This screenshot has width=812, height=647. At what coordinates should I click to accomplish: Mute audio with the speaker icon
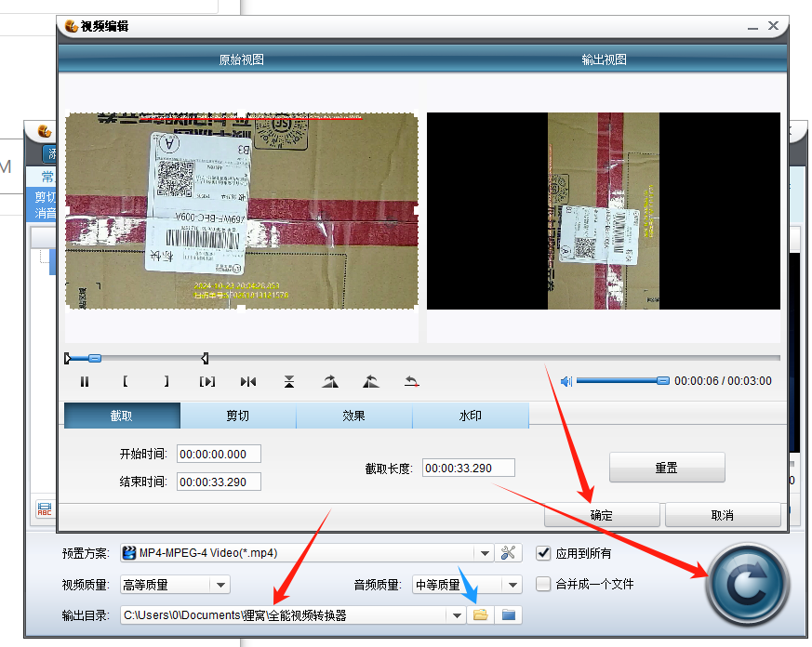(566, 381)
